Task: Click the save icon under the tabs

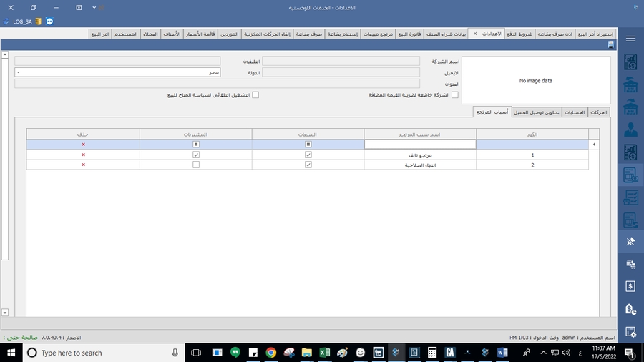Action: coord(610,45)
